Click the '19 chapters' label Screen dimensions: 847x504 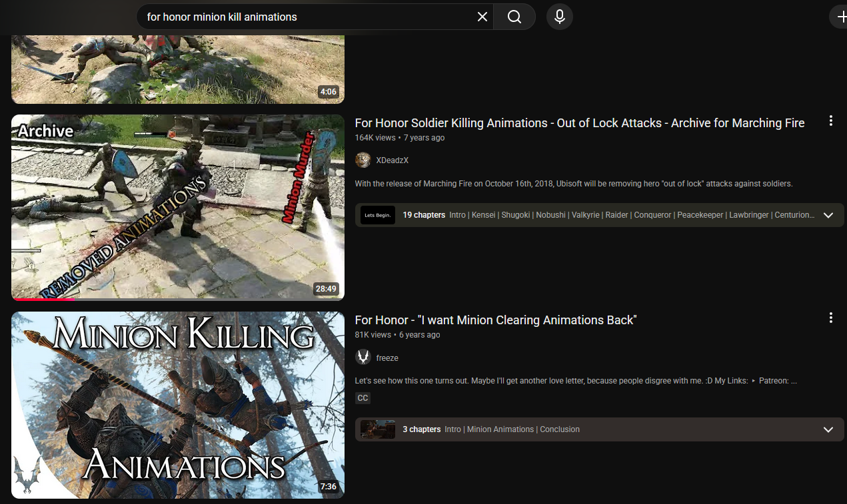(424, 215)
